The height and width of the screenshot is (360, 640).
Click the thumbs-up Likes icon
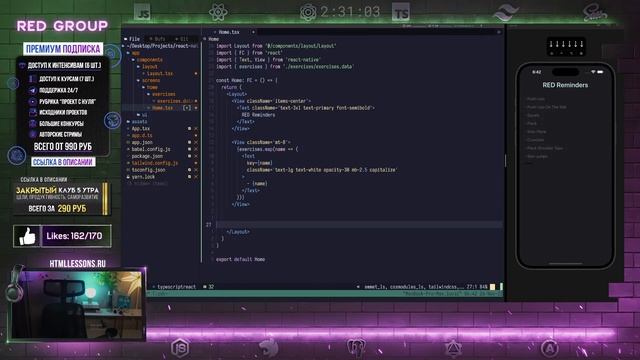point(27,236)
